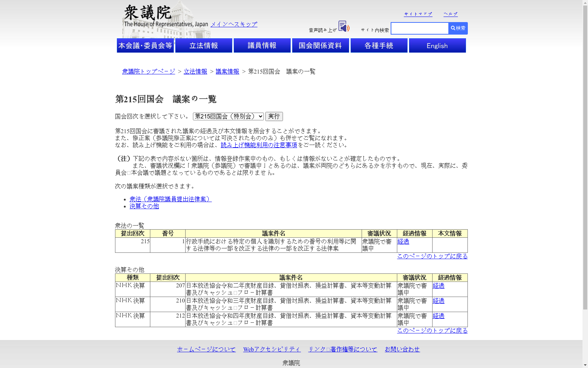Click first このページのトップに戻る under 衆法 table
The image size is (588, 368).
[x=432, y=256]
